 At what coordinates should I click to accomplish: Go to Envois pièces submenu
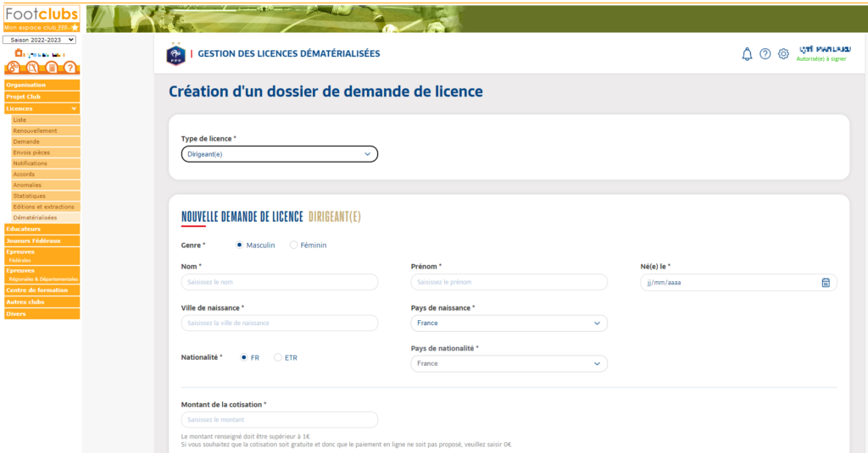coord(46,152)
